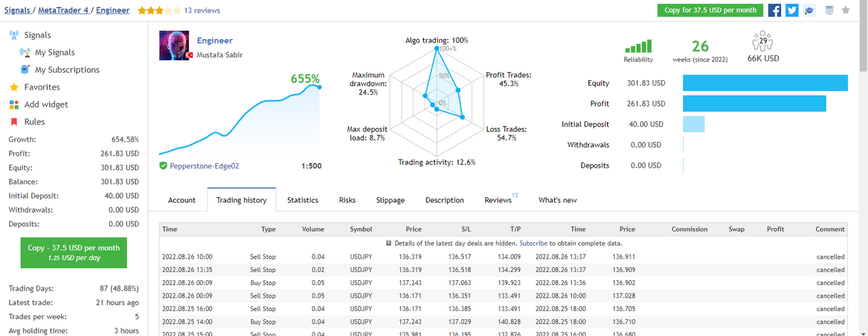This screenshot has height=336, width=868.
Task: Open My Signals in the sidebar
Action: (x=55, y=53)
